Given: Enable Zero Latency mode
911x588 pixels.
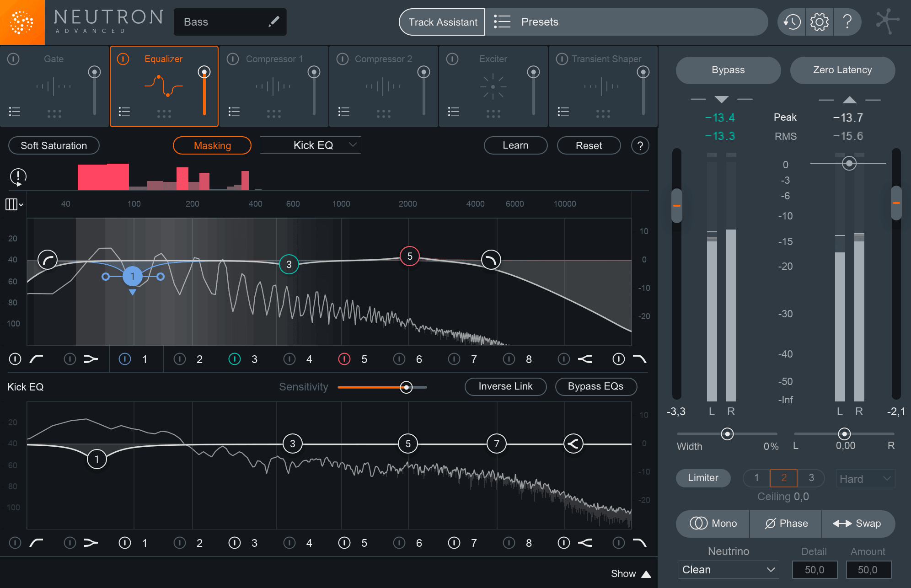Looking at the screenshot, I should (x=842, y=70).
